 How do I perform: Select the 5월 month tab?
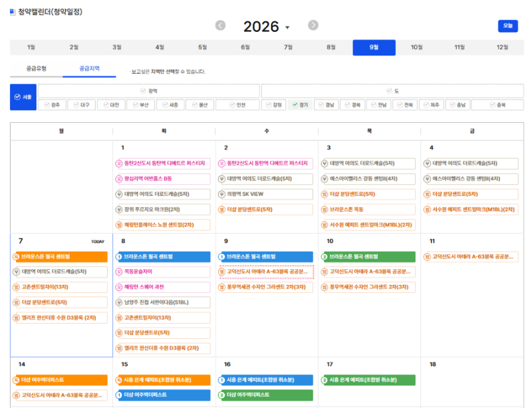click(x=203, y=47)
